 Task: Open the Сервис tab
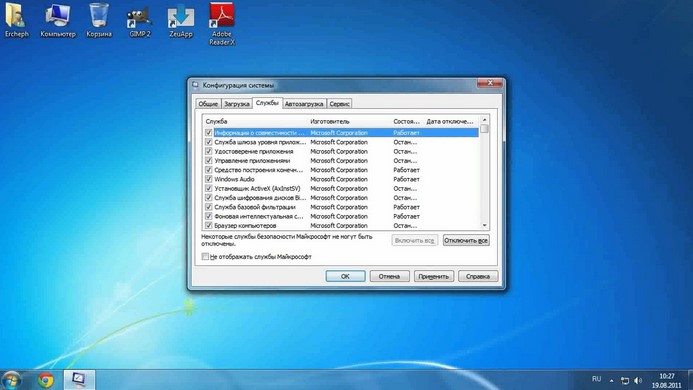coord(339,104)
